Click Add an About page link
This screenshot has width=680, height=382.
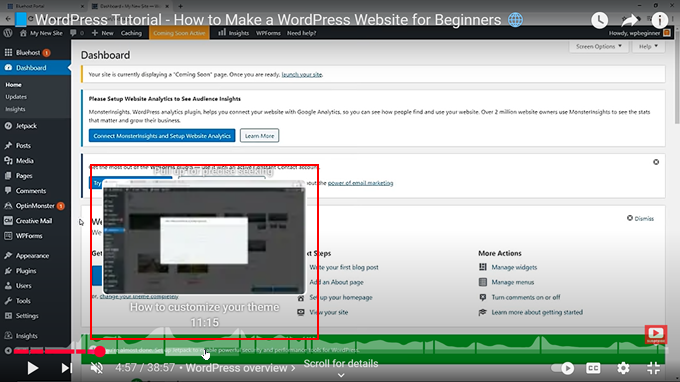(337, 282)
